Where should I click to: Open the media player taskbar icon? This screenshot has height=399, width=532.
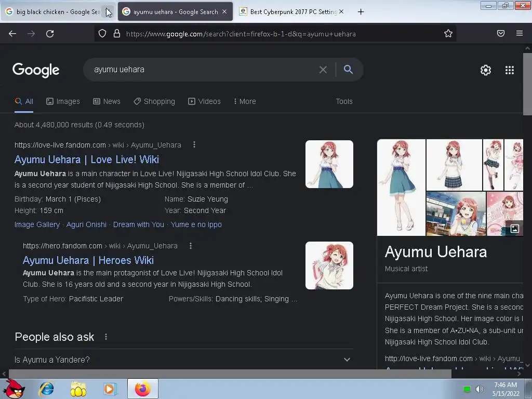(x=110, y=389)
